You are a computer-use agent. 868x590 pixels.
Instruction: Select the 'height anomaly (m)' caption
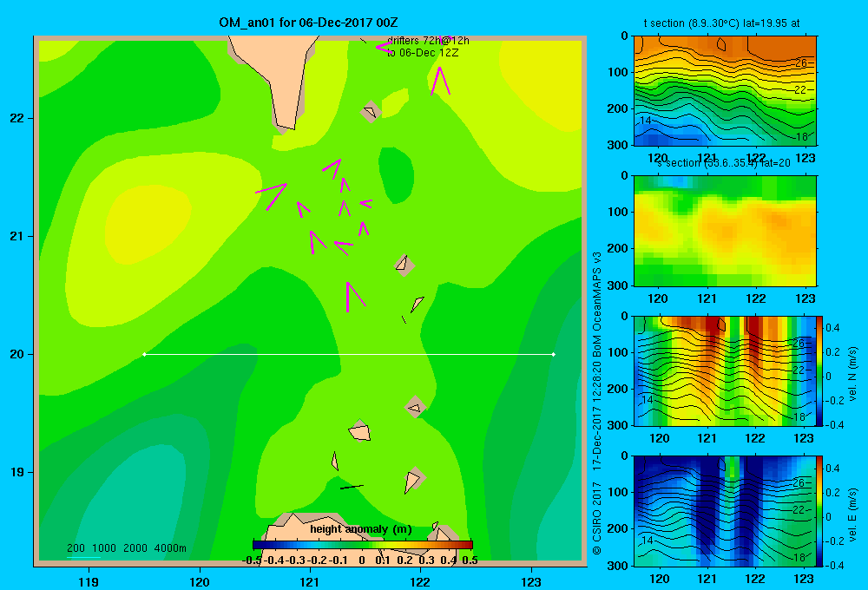[x=361, y=529]
